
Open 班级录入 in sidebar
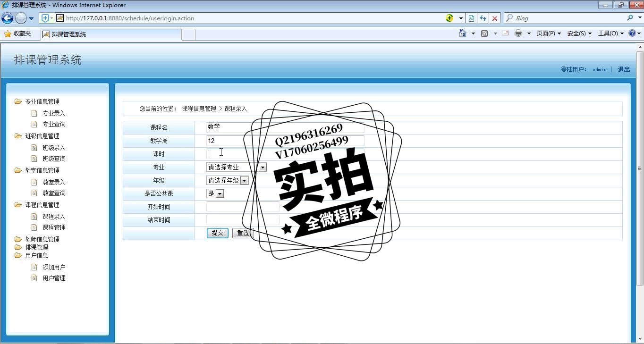pyautogui.click(x=54, y=148)
